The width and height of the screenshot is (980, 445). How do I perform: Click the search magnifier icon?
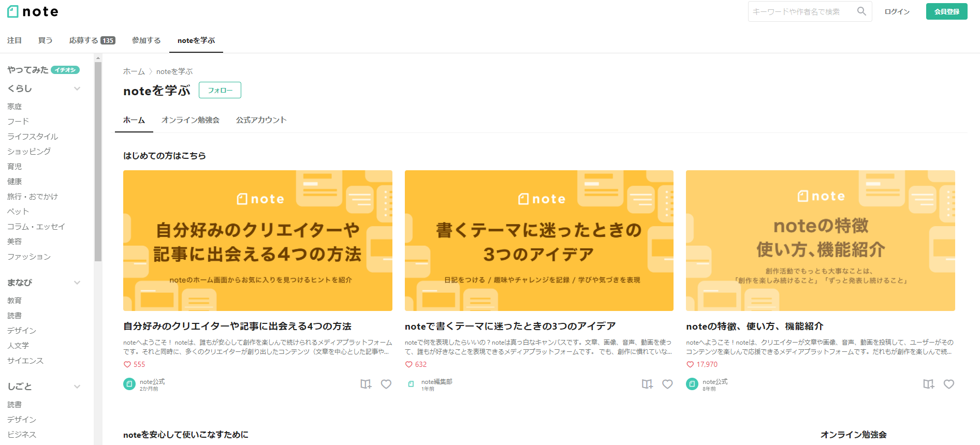861,11
